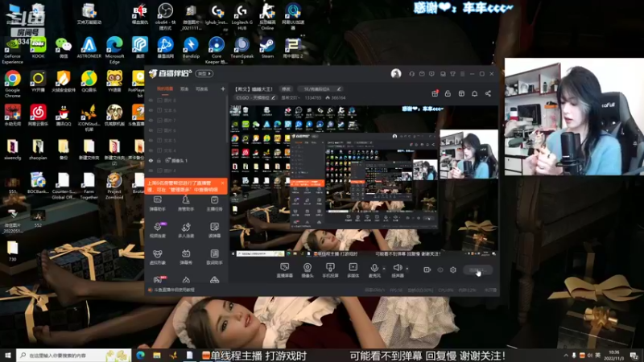The image size is (644, 362).
Task: Click the TeamSpeak 3 desktop icon
Action: [x=242, y=50]
